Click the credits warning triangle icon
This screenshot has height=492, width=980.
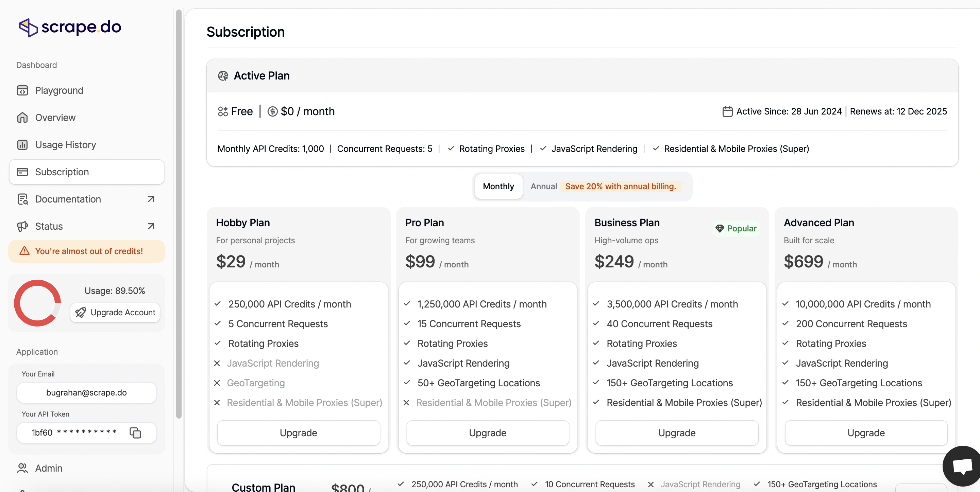[24, 251]
